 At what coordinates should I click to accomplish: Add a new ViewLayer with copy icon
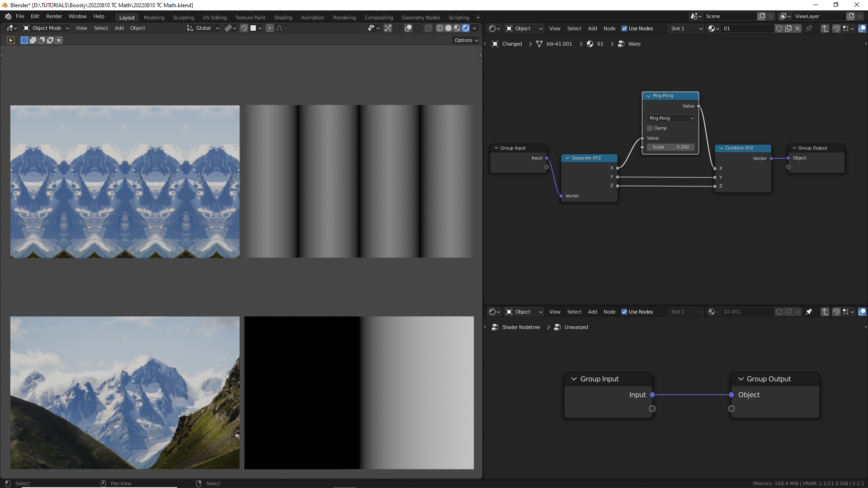click(851, 16)
